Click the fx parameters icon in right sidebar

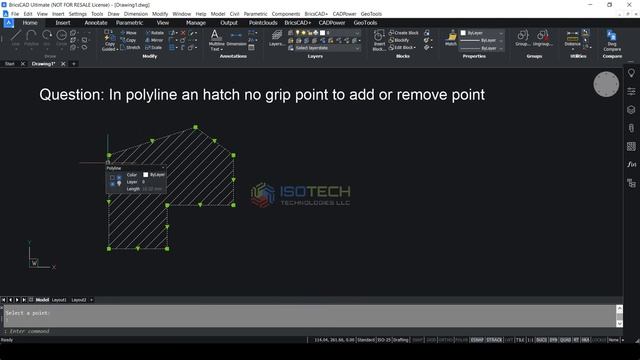click(x=631, y=164)
